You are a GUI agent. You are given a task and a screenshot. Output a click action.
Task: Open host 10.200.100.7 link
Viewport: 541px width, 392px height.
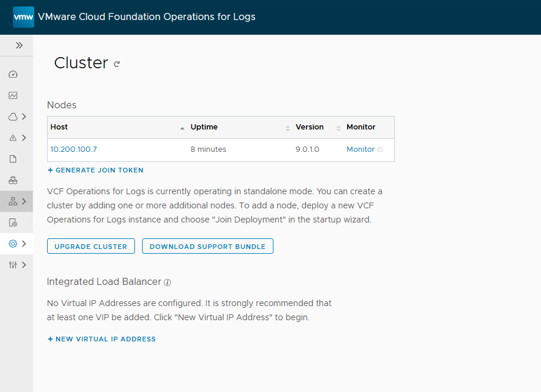[x=74, y=150]
